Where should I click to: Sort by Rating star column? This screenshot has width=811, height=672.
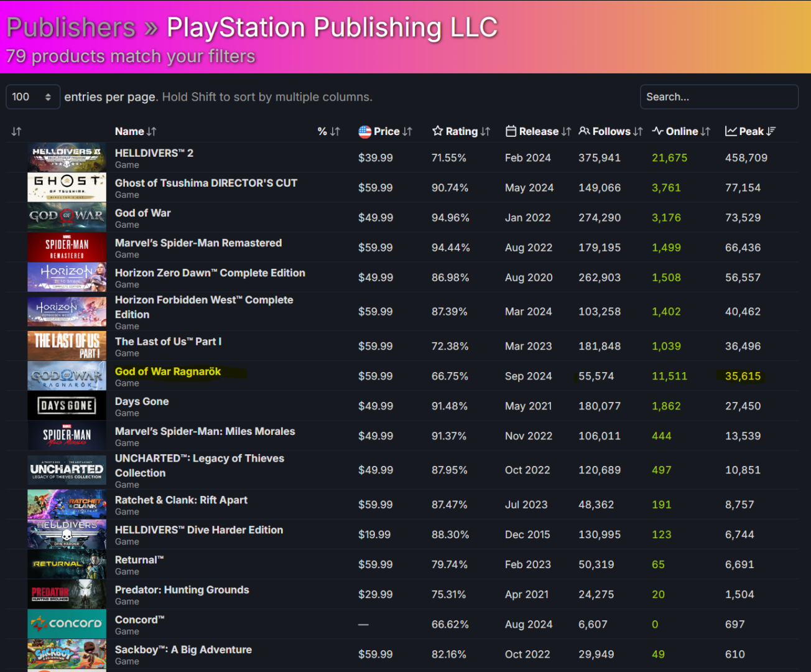[461, 131]
